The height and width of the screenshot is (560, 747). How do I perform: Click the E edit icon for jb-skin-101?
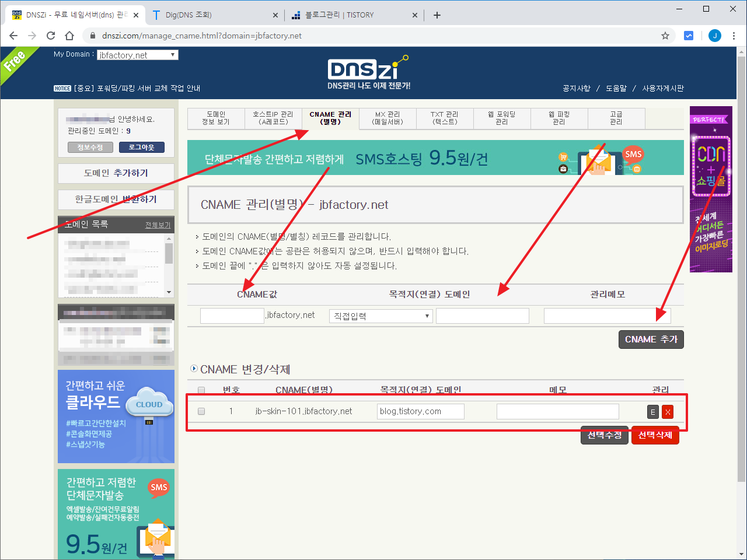(x=653, y=412)
